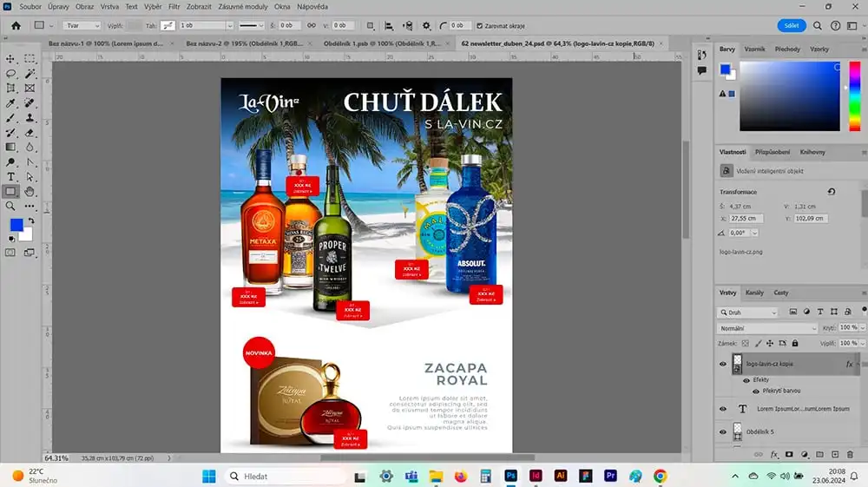This screenshot has height=487, width=868.
Task: Open the stroke width dropdown showing 1 ob
Action: click(230, 25)
